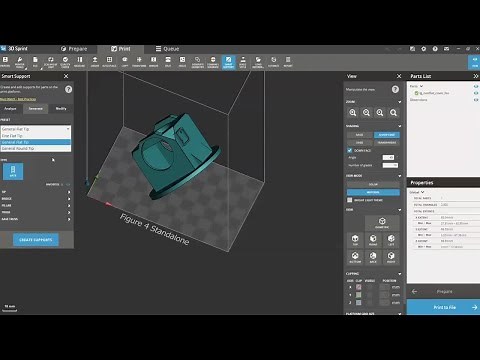
Task: Click the Create Supports button
Action: coord(36,240)
